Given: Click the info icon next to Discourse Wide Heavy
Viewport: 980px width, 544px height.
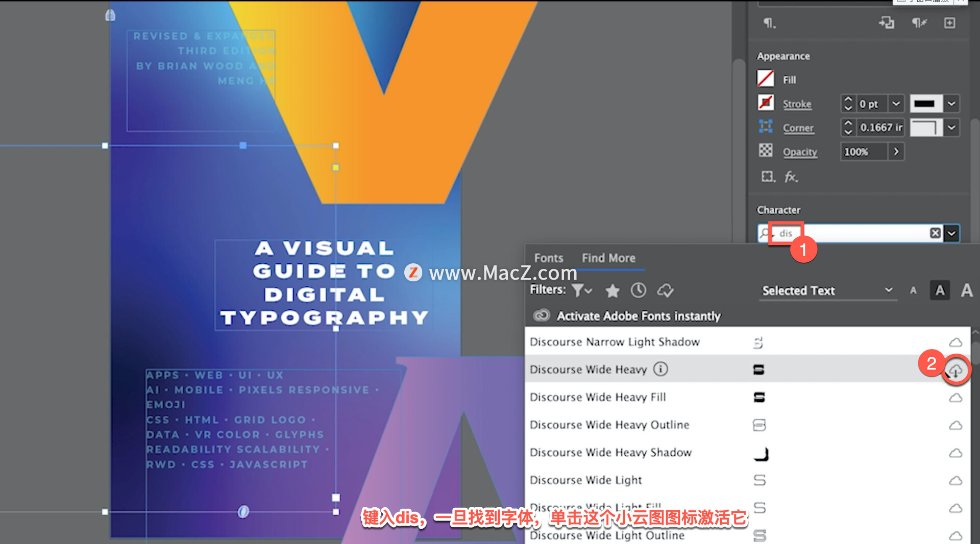Looking at the screenshot, I should (x=660, y=368).
